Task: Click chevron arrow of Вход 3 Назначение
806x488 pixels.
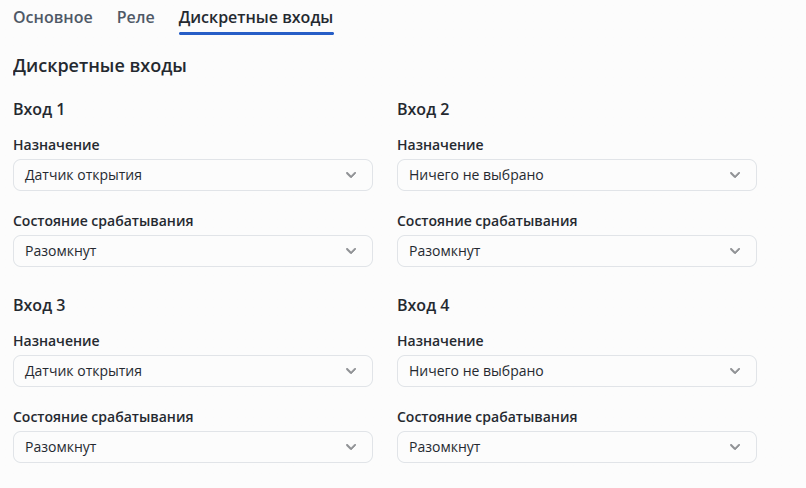Action: coord(351,371)
